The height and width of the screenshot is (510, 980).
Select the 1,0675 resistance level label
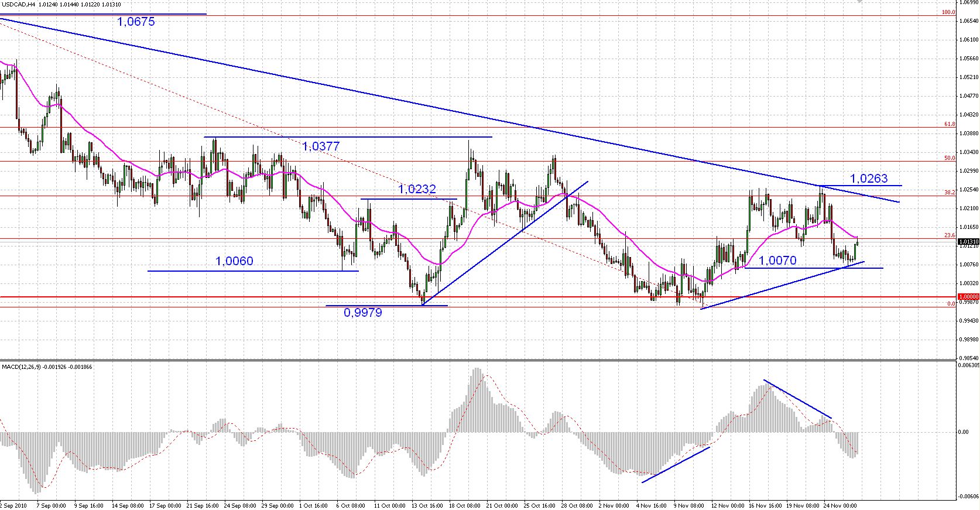click(136, 23)
